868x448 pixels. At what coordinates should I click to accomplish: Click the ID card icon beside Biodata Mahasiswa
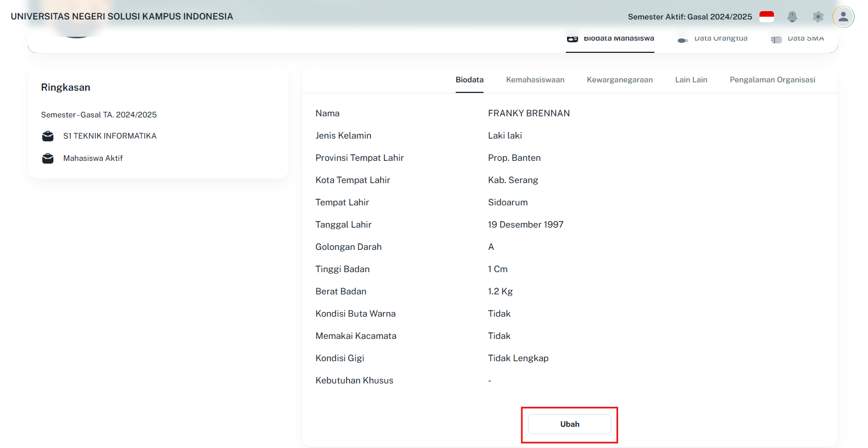(573, 38)
